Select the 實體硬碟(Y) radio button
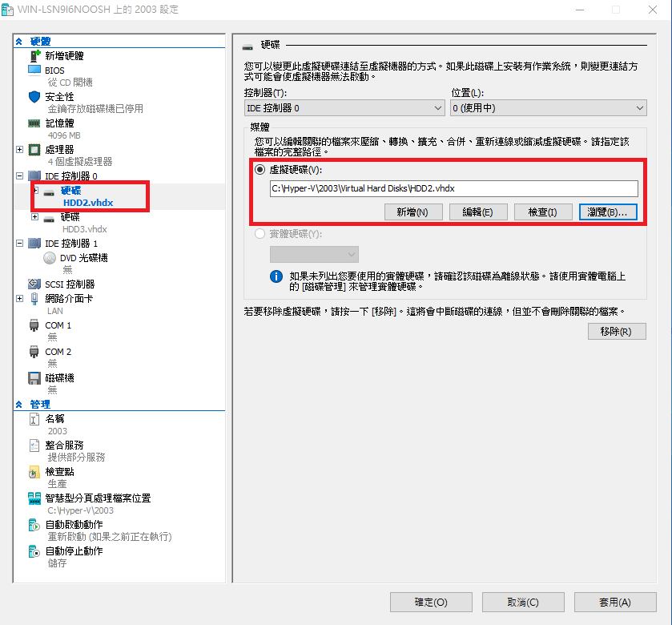672x625 pixels. pyautogui.click(x=260, y=234)
